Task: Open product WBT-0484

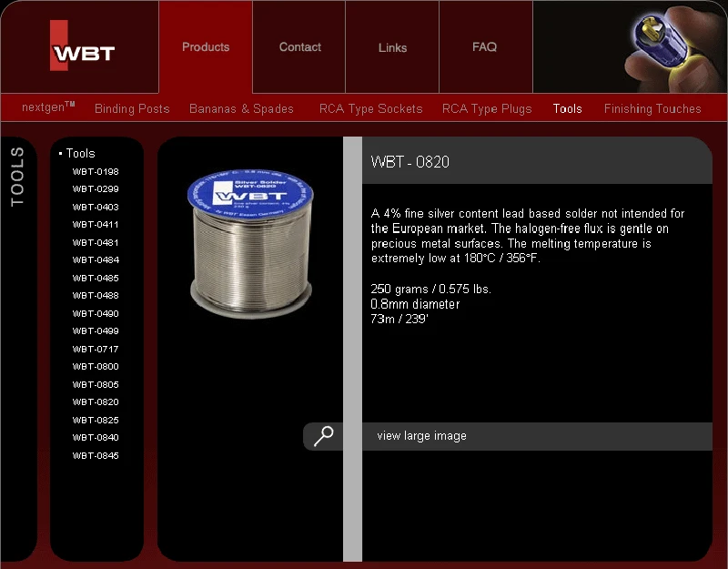Action: click(x=96, y=260)
